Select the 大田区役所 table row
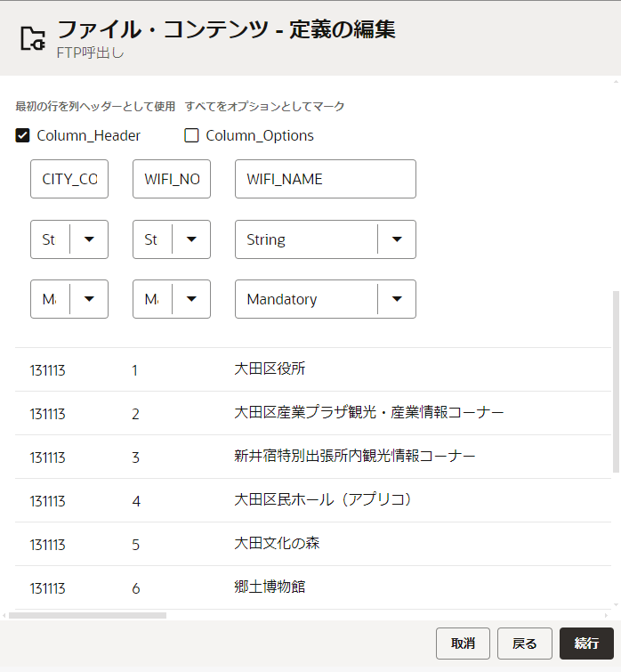 (270, 369)
